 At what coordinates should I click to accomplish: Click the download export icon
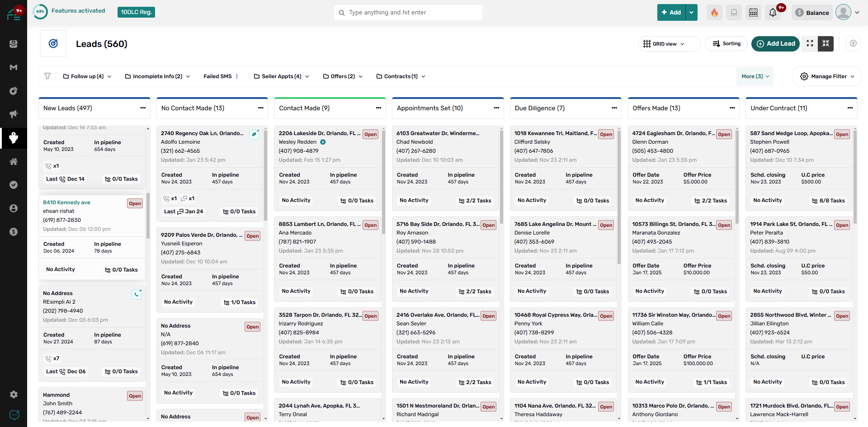853,43
